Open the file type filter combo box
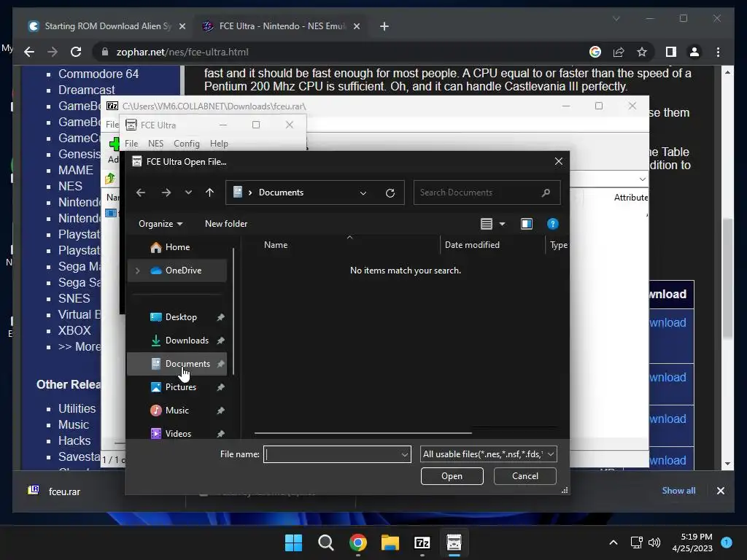 click(x=488, y=454)
